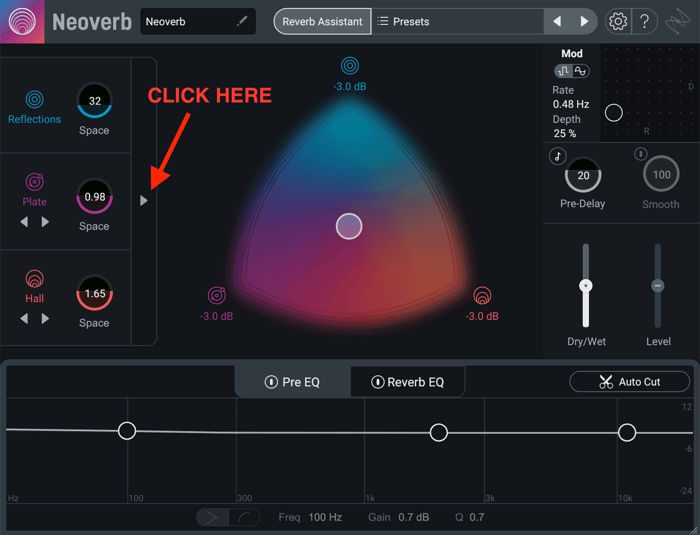Screen dimensions: 700x535
Task: Expand the advanced panel arrow
Action: point(144,201)
